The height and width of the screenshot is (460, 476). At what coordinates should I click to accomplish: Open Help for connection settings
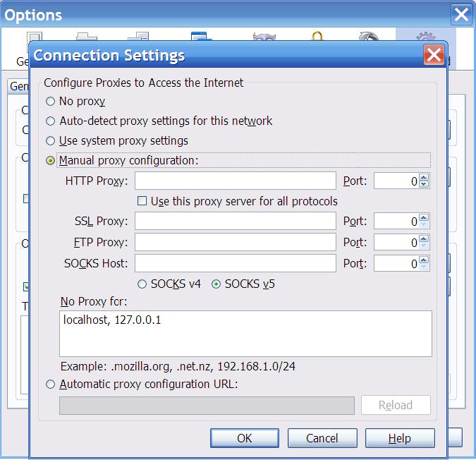(400, 438)
